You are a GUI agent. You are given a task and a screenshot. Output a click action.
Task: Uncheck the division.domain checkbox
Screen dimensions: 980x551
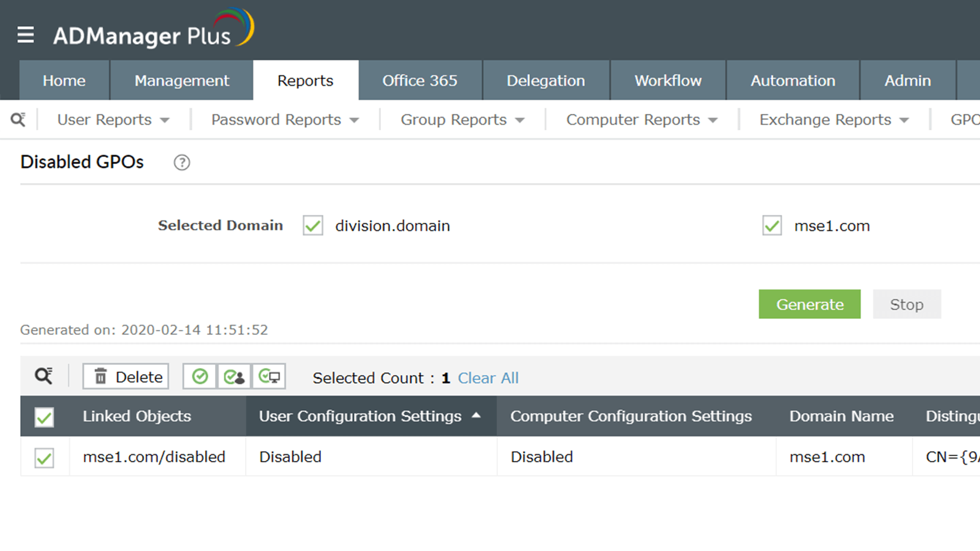pyautogui.click(x=313, y=225)
